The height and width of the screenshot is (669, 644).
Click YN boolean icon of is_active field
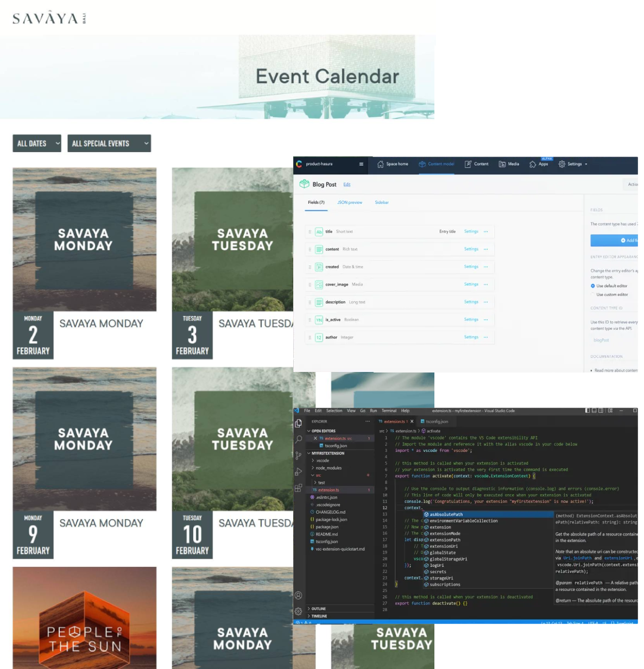tap(319, 320)
